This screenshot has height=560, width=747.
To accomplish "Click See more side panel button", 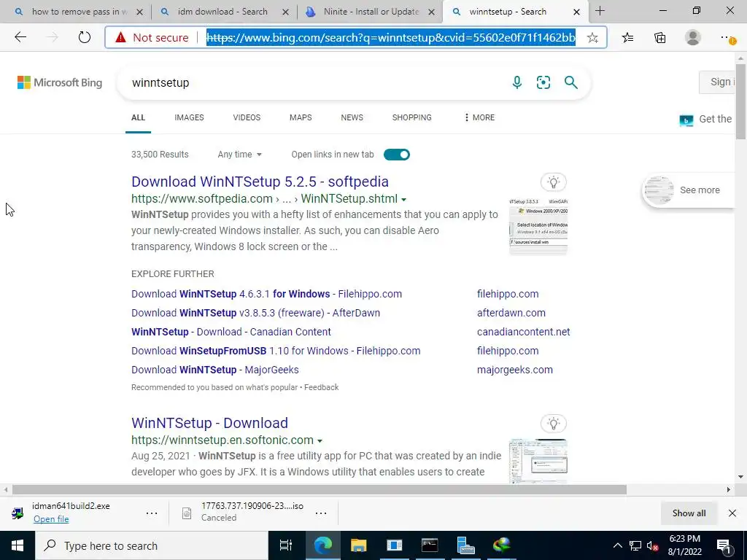I will pos(689,190).
